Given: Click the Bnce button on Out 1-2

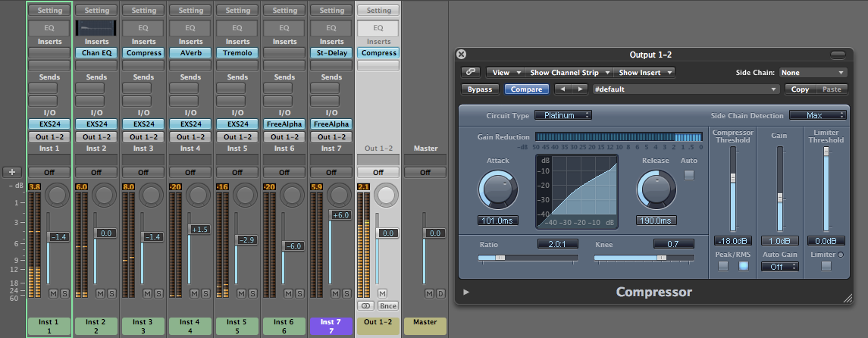Looking at the screenshot, I should coord(387,306).
